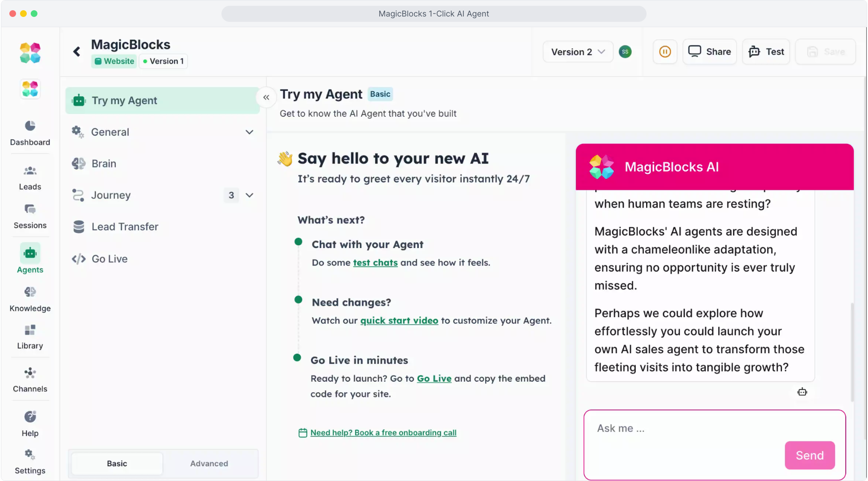Select Brain in agent menu
This screenshot has width=868, height=481.
104,163
